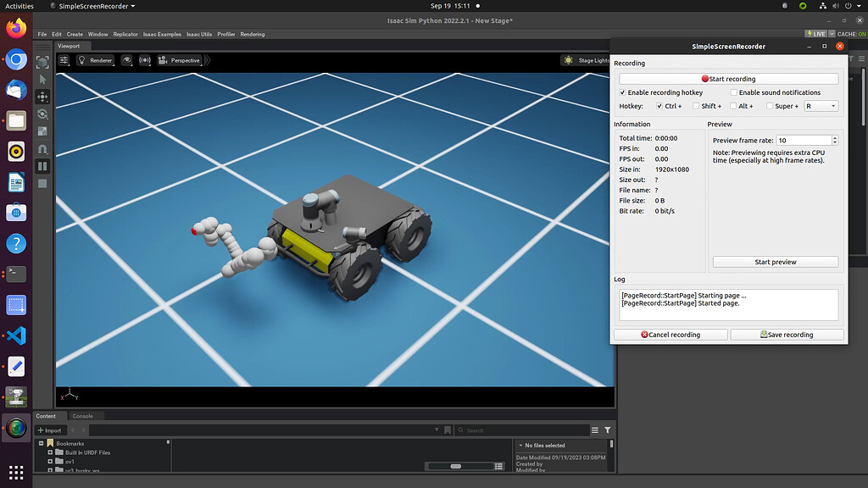Enable sound notifications in SimpleScreenRecorder
Image resolution: width=868 pixels, height=488 pixels.
pos(733,92)
